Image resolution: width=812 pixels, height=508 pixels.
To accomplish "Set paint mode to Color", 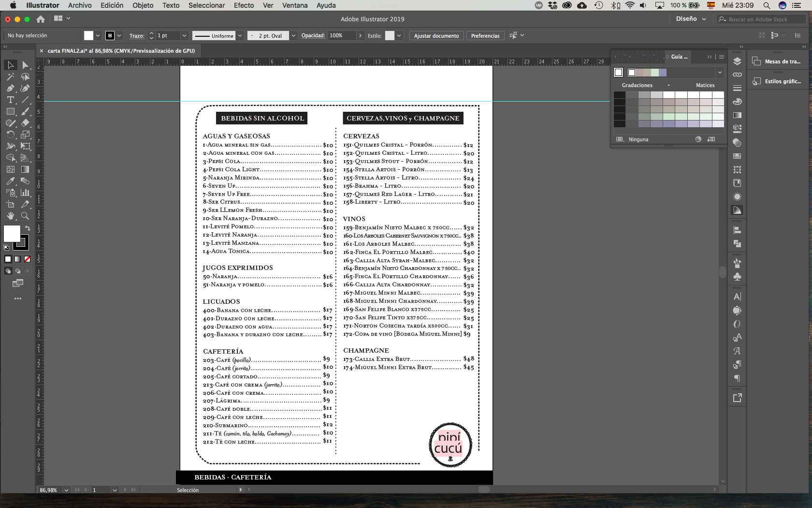I will 8,259.
